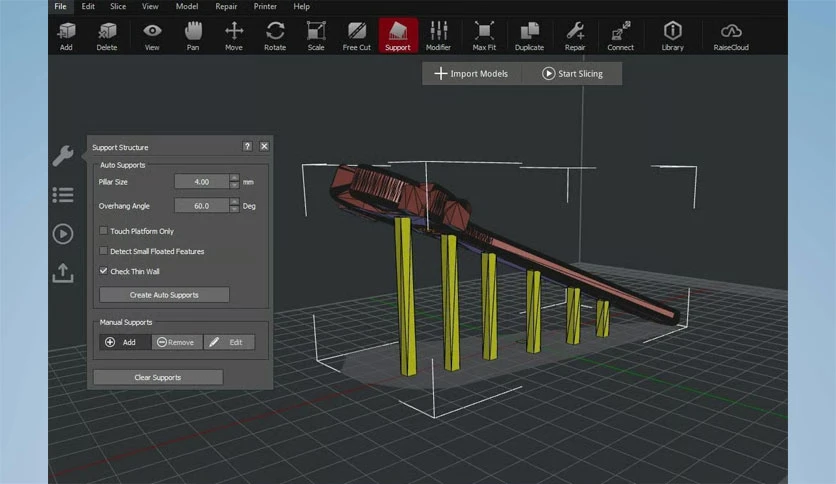Toggle the Support tool
Image resolution: width=836 pixels, height=484 pixels.
click(398, 36)
